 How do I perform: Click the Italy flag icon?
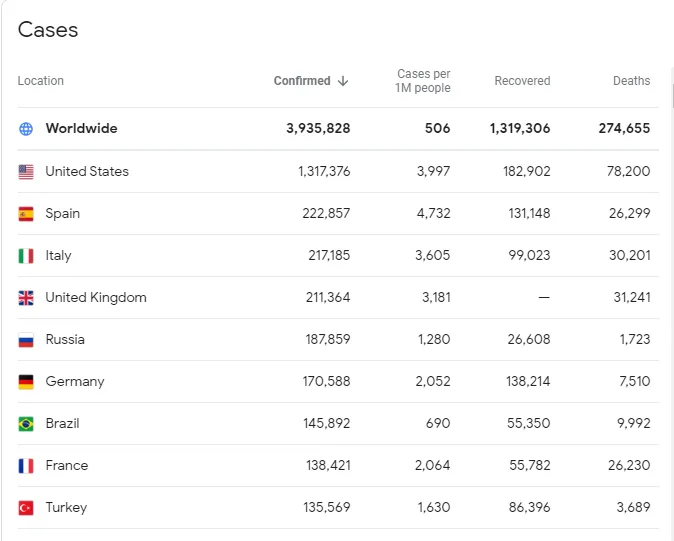[x=26, y=256]
